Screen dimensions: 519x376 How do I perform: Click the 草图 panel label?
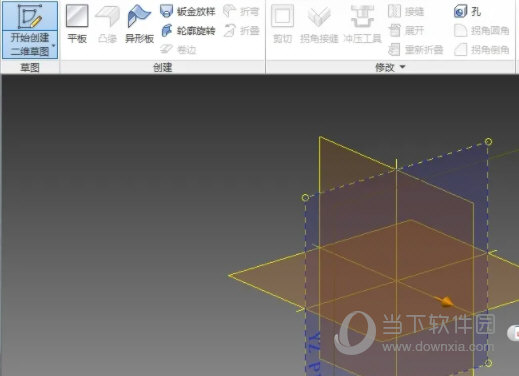click(x=30, y=67)
